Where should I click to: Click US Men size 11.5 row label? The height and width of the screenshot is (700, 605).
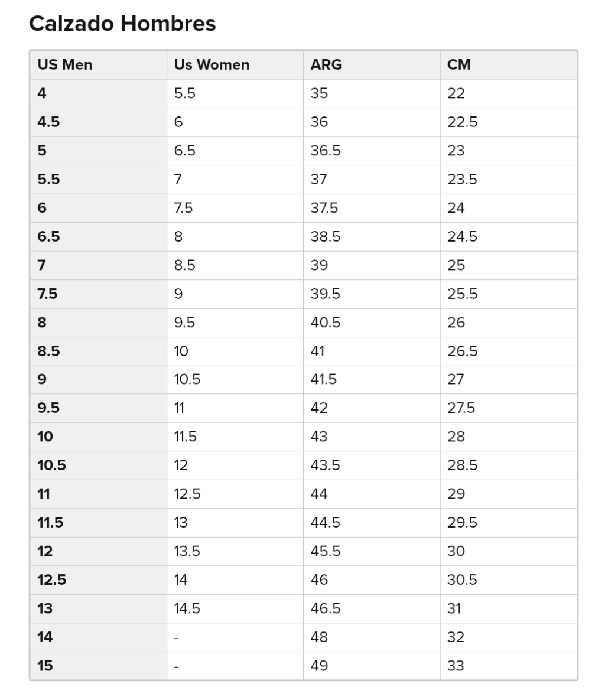(50, 523)
